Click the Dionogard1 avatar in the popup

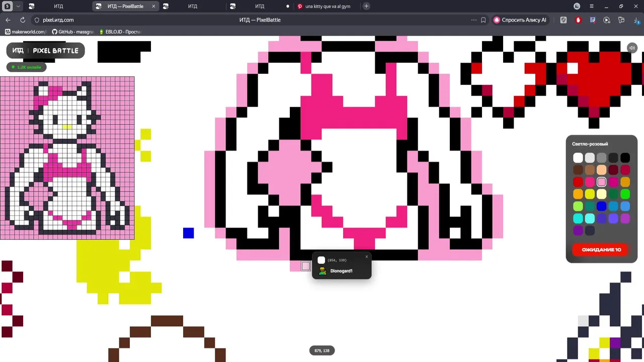click(x=323, y=271)
